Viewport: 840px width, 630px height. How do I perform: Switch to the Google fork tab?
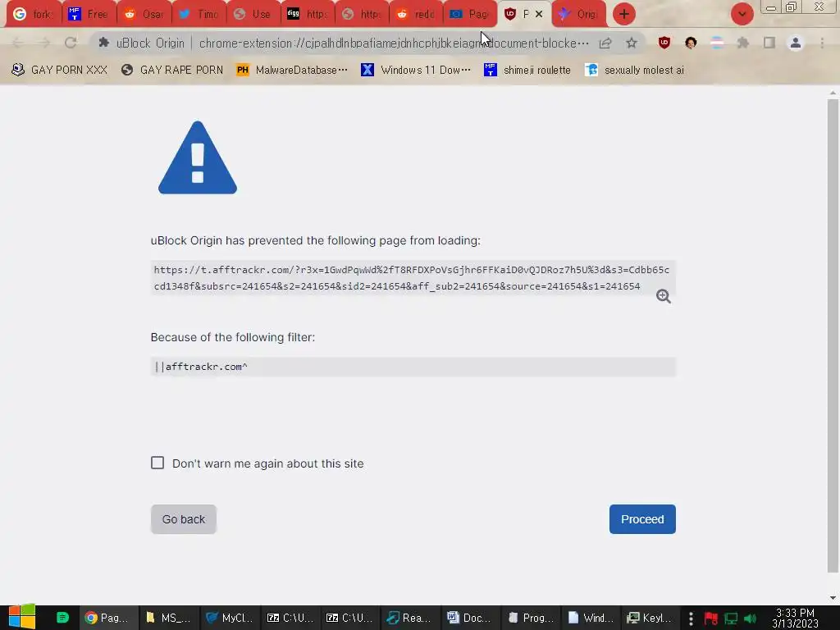(x=33, y=14)
